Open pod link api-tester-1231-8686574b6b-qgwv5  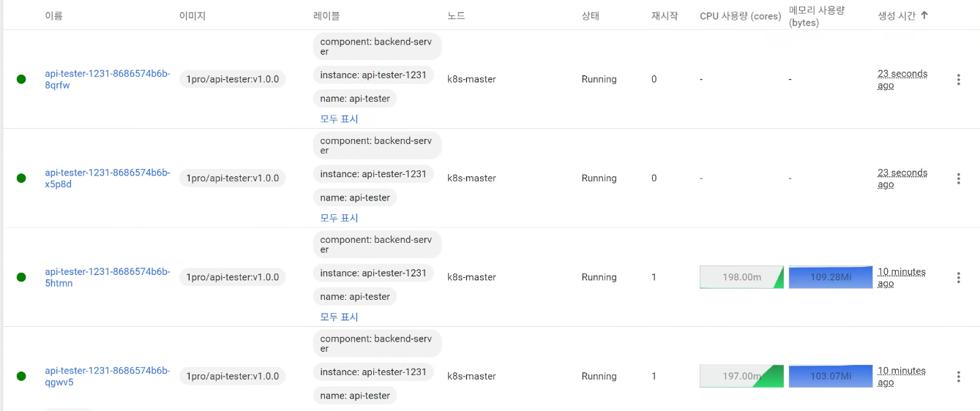(x=107, y=376)
